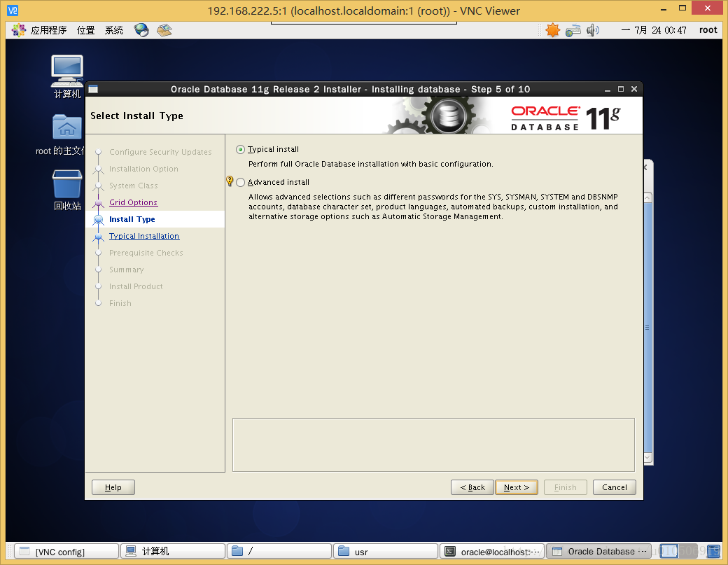
Task: Click the Back button
Action: [472, 487]
